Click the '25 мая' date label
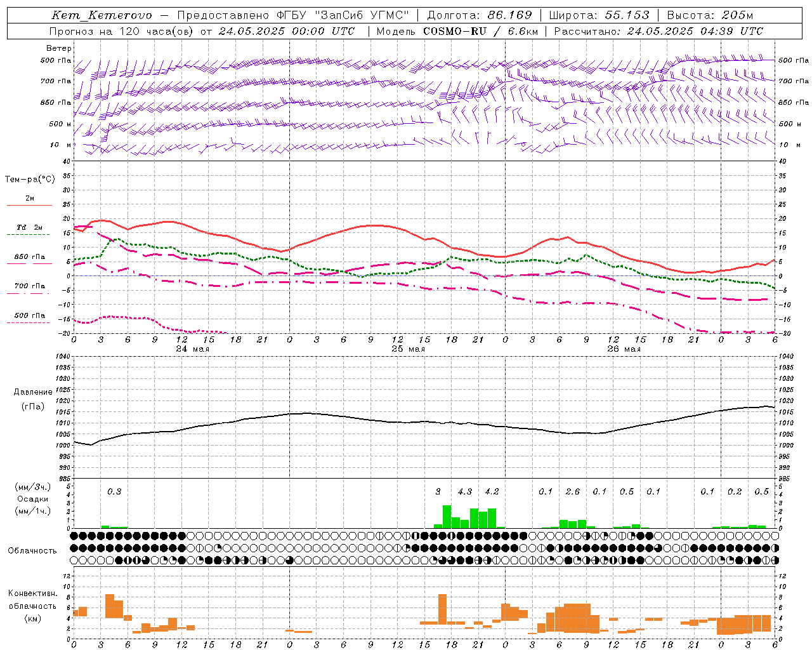Image resolution: width=812 pixels, height=650 pixels. [409, 349]
